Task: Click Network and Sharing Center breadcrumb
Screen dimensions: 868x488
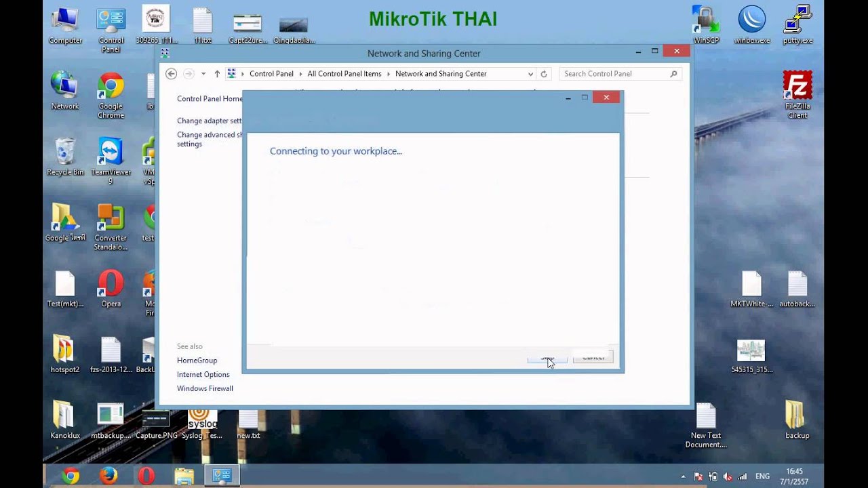Action: coord(441,74)
